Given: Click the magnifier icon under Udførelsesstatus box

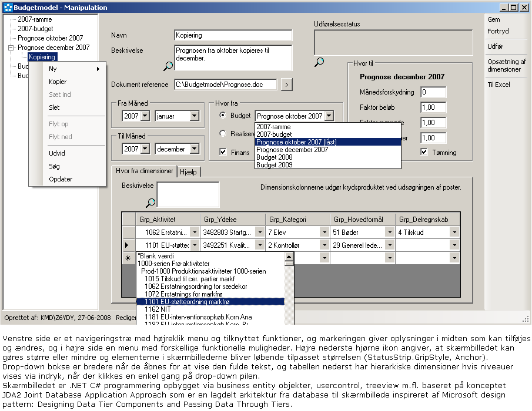Looking at the screenshot, I should click(319, 62).
